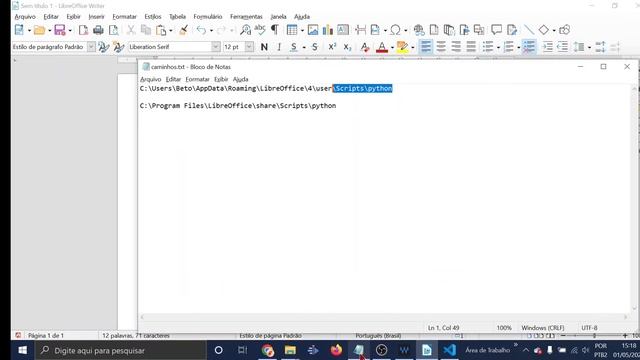This screenshot has height=360, width=640.
Task: Click selected \Scripts\python text in Notepad
Action: 362,89
